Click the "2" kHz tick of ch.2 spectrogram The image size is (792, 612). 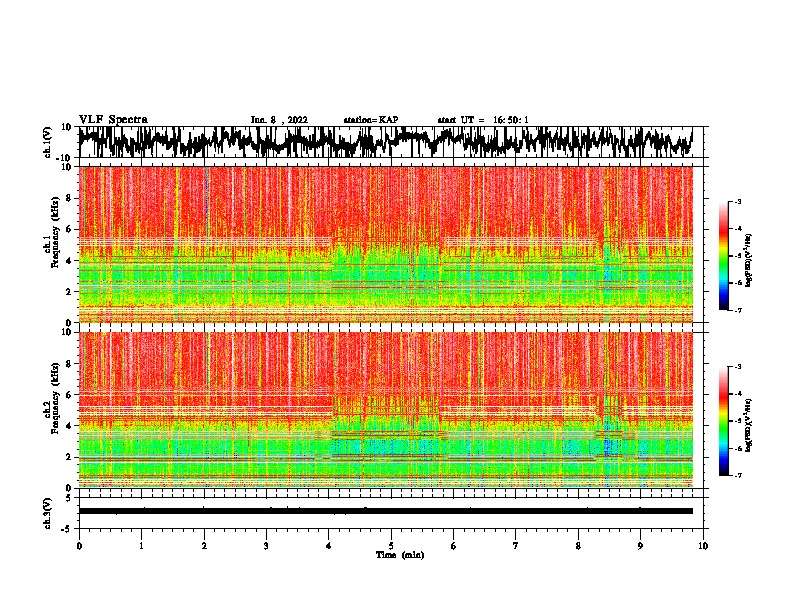tap(69, 457)
